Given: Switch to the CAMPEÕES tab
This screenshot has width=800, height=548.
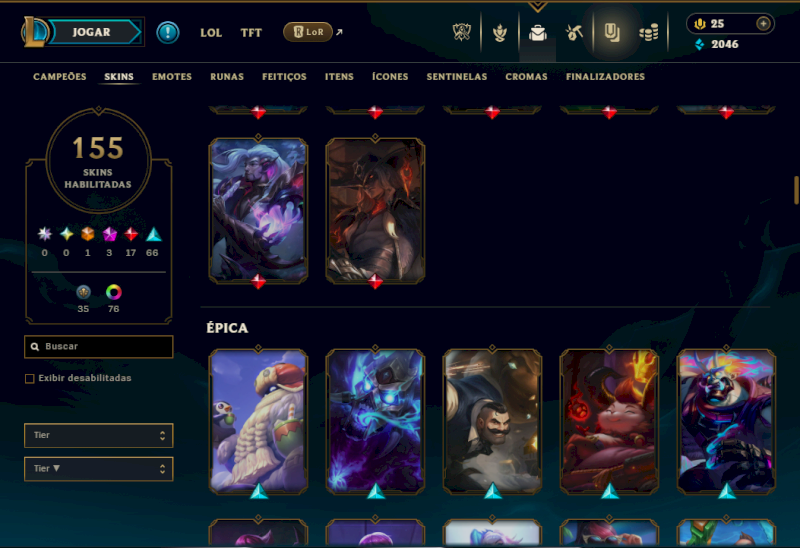Looking at the screenshot, I should [x=60, y=77].
